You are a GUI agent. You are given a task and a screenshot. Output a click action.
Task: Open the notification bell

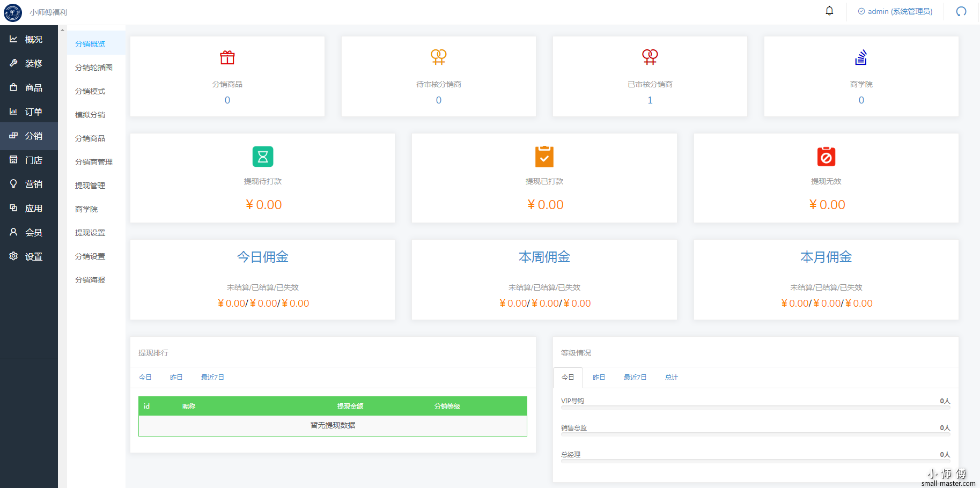tap(829, 11)
